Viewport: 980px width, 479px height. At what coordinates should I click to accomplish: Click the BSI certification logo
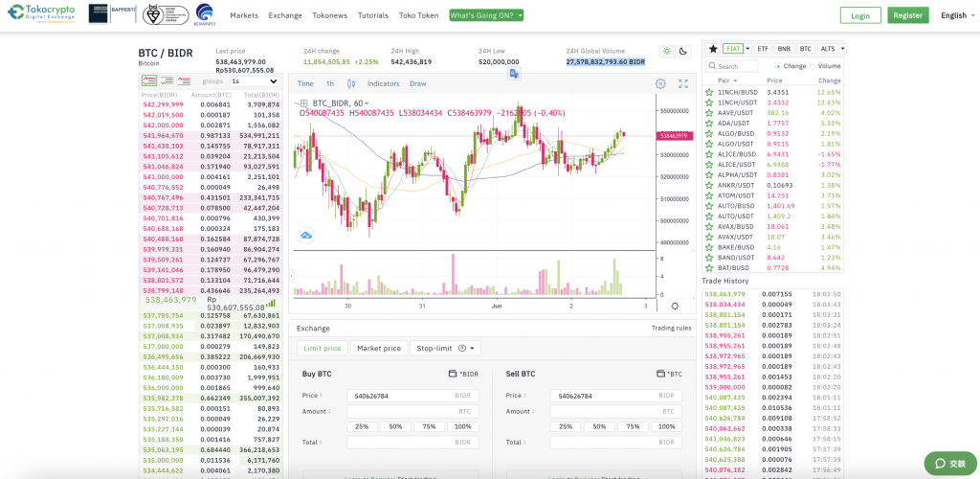(x=165, y=13)
